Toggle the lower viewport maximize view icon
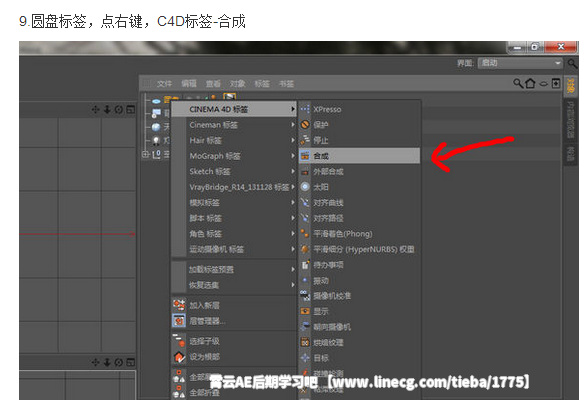580x401 pixels. point(130,362)
